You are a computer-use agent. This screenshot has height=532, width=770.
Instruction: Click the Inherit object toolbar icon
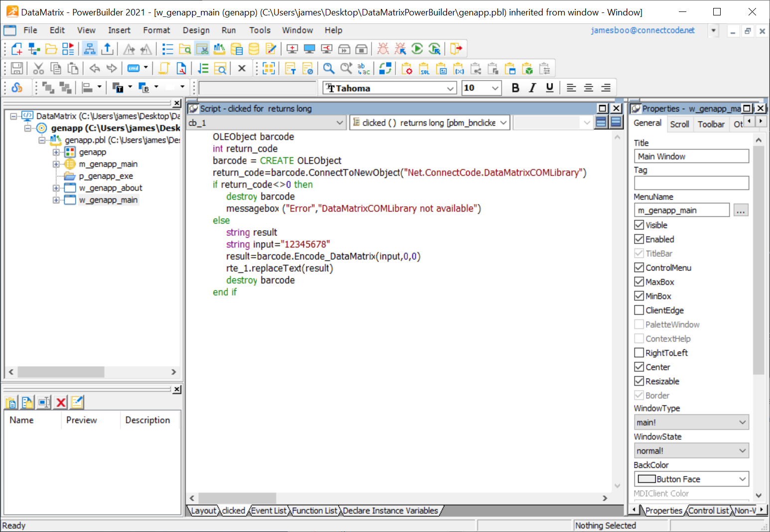click(x=34, y=49)
